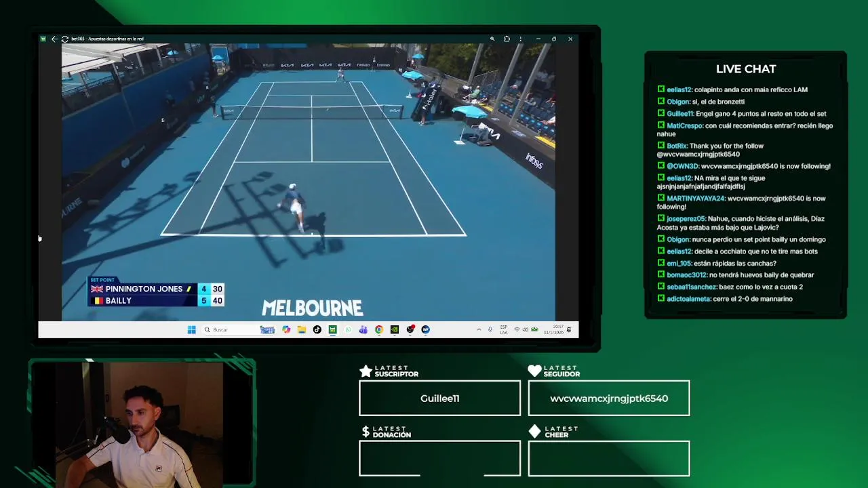Click the Buscar taskbar search box
This screenshot has width=868, height=488.
(239, 329)
